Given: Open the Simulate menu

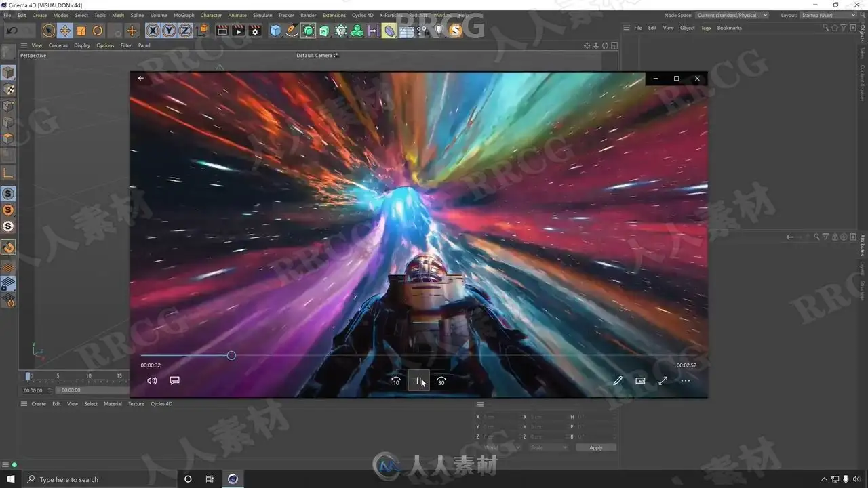Looking at the screenshot, I should tap(262, 15).
